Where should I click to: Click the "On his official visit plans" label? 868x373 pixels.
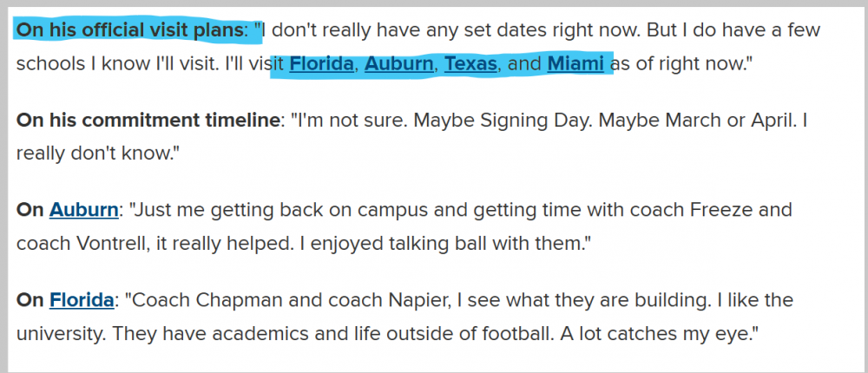tap(130, 29)
